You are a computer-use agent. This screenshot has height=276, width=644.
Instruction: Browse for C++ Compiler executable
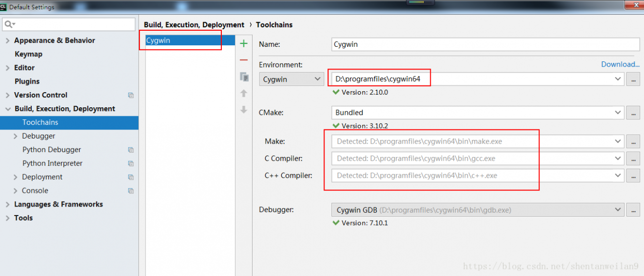tap(633, 175)
